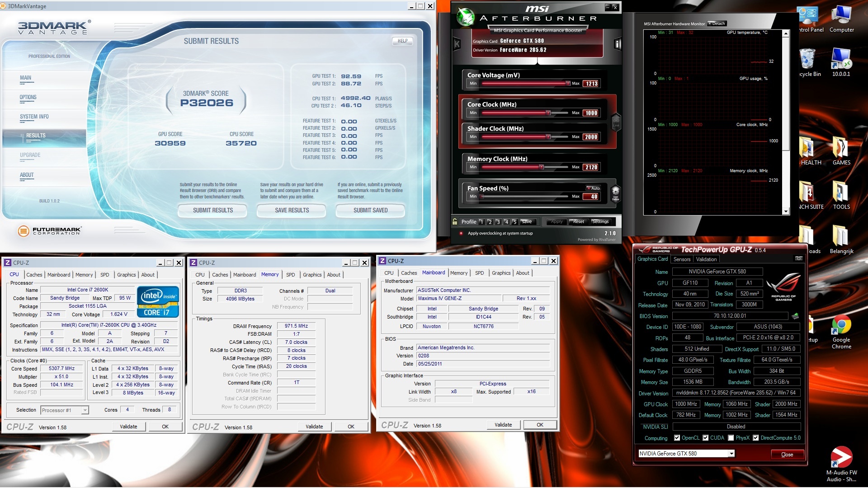Image resolution: width=868 pixels, height=488 pixels.
Task: Open fan User Define gear icon
Action: [615, 193]
